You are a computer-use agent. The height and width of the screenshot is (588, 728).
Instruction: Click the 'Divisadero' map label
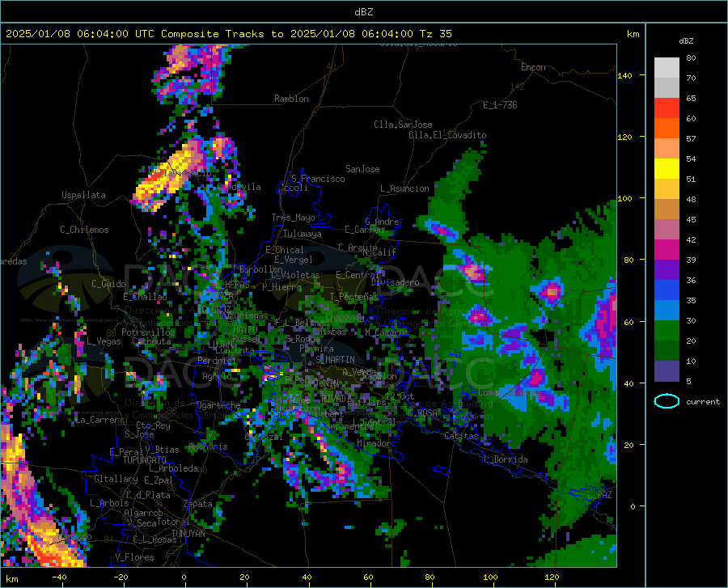[x=395, y=282]
